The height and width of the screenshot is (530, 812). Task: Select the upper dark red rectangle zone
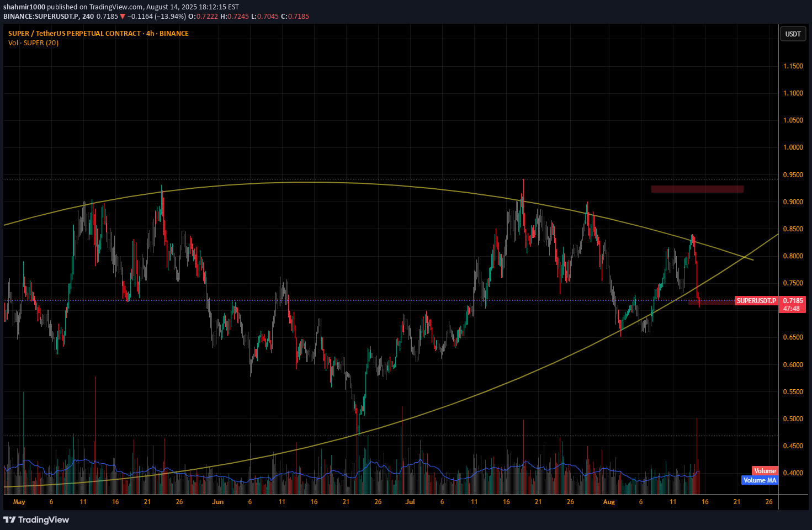pyautogui.click(x=697, y=189)
